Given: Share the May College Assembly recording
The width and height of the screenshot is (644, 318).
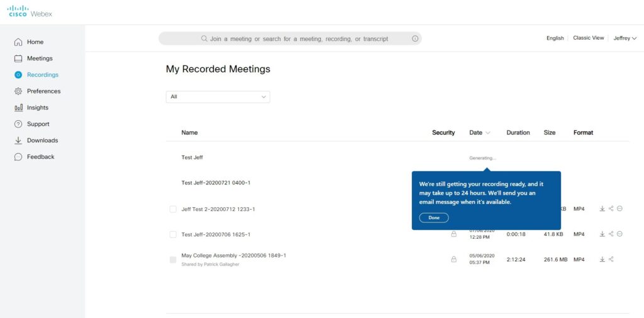Looking at the screenshot, I should tap(611, 259).
